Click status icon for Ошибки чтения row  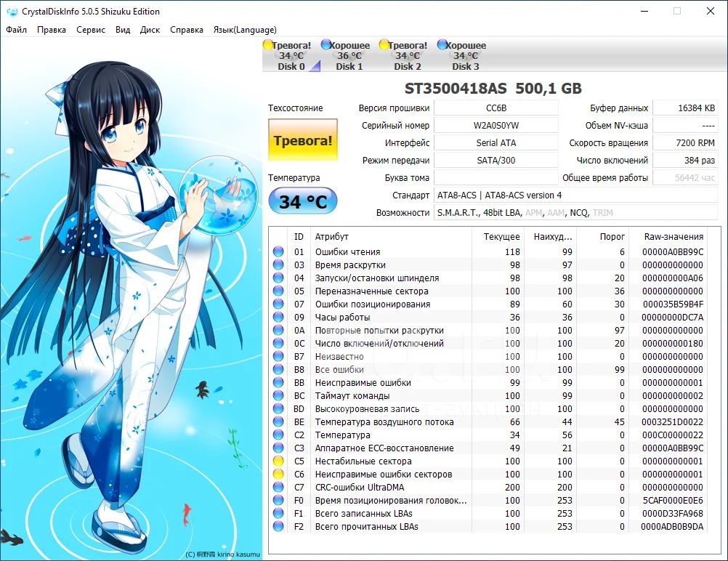[278, 251]
